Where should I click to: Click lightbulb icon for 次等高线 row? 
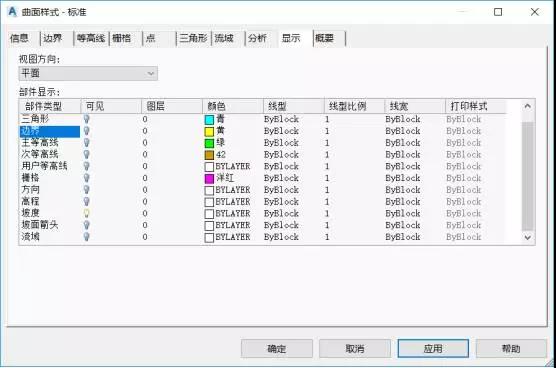[x=87, y=154]
